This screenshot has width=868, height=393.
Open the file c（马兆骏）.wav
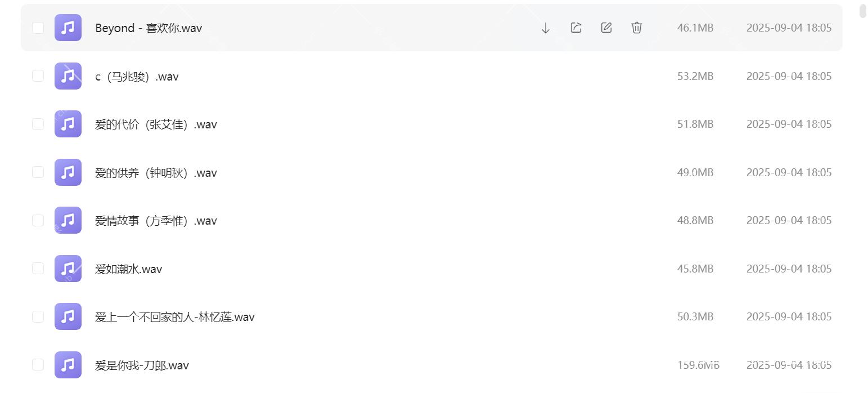137,76
